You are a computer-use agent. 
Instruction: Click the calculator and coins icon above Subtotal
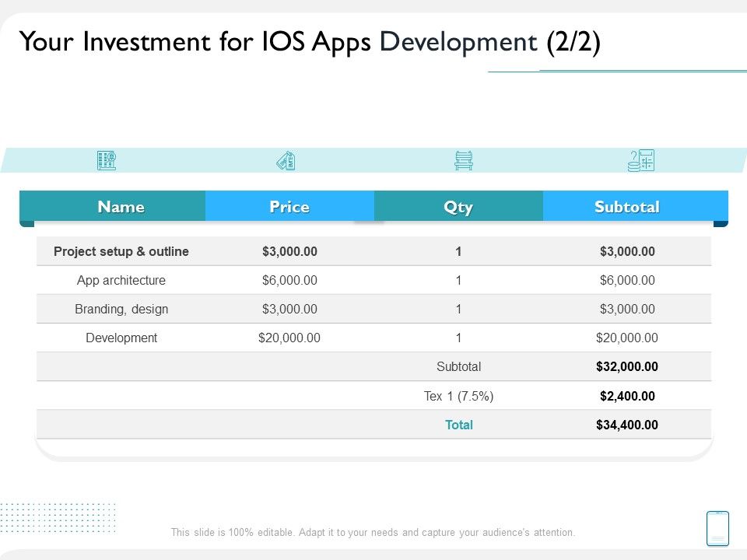pos(641,161)
